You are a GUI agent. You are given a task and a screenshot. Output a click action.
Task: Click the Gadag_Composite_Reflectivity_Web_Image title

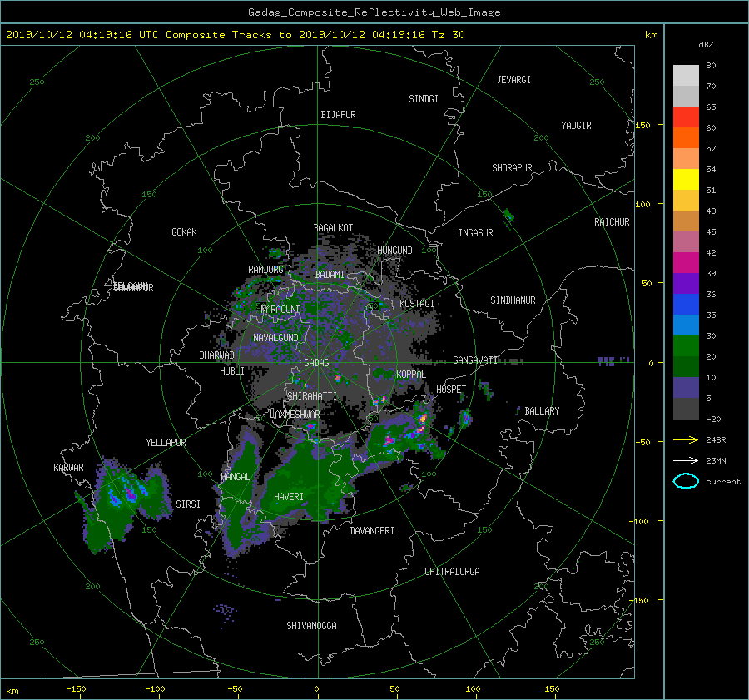374,12
